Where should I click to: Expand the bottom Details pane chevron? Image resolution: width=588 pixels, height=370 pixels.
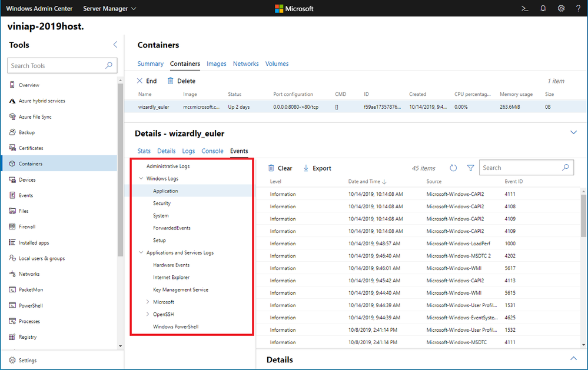[573, 358]
